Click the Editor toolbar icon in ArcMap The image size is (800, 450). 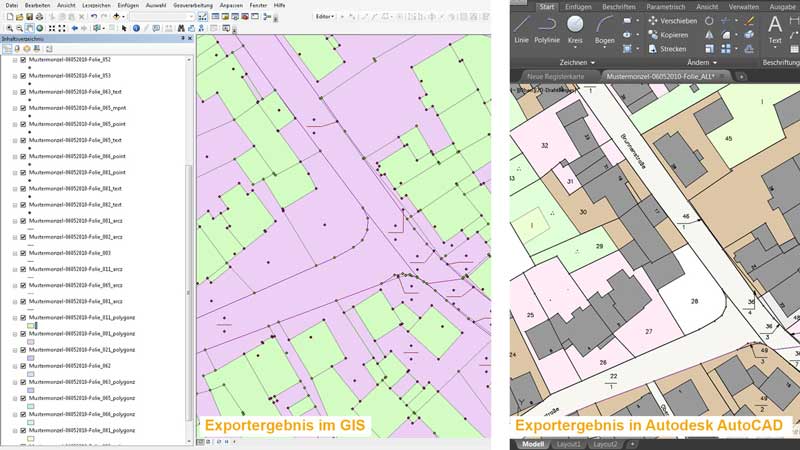click(x=203, y=17)
